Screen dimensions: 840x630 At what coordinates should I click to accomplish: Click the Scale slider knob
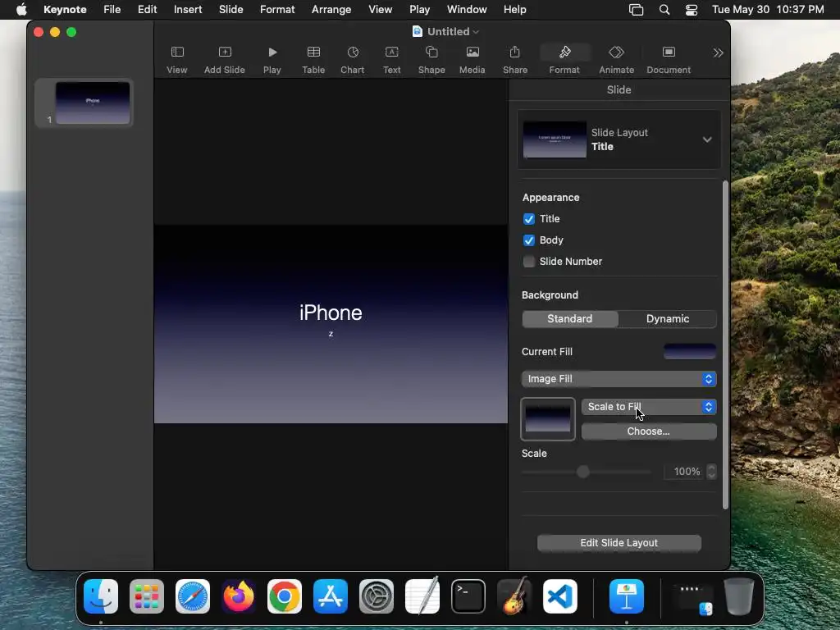point(583,472)
